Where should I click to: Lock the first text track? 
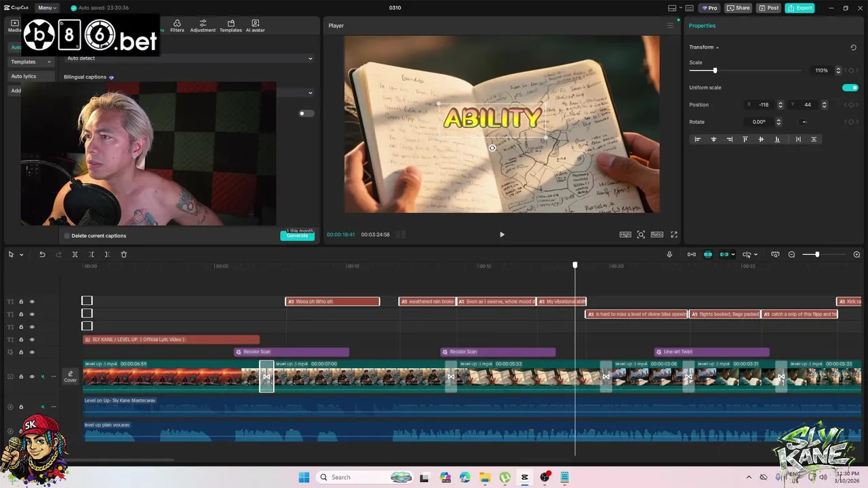[x=21, y=302]
